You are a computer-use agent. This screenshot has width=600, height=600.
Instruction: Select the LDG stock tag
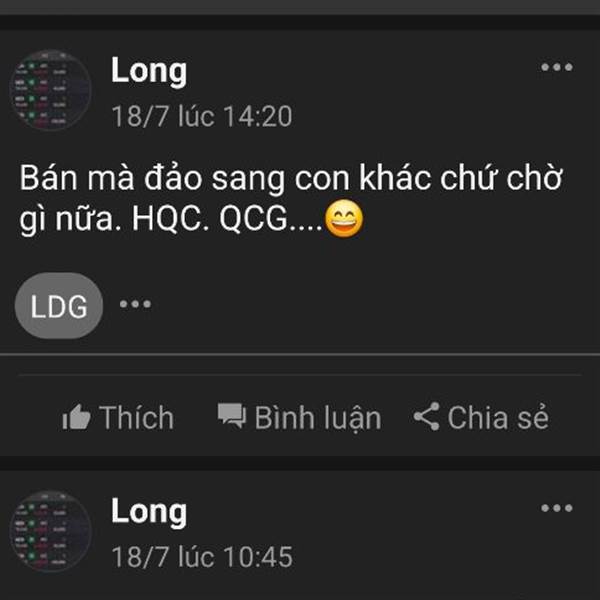tap(59, 306)
